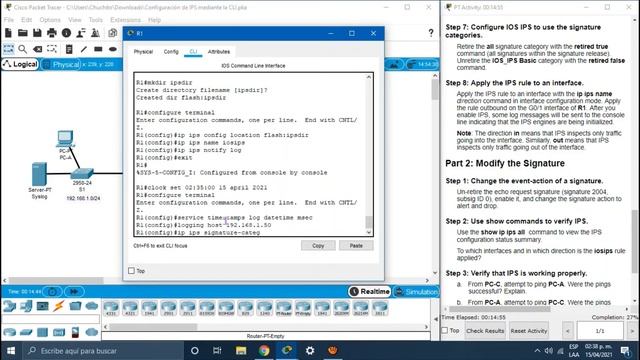The width and height of the screenshot is (640, 360).
Task: Open network information icon in toolbar
Action: point(66,33)
